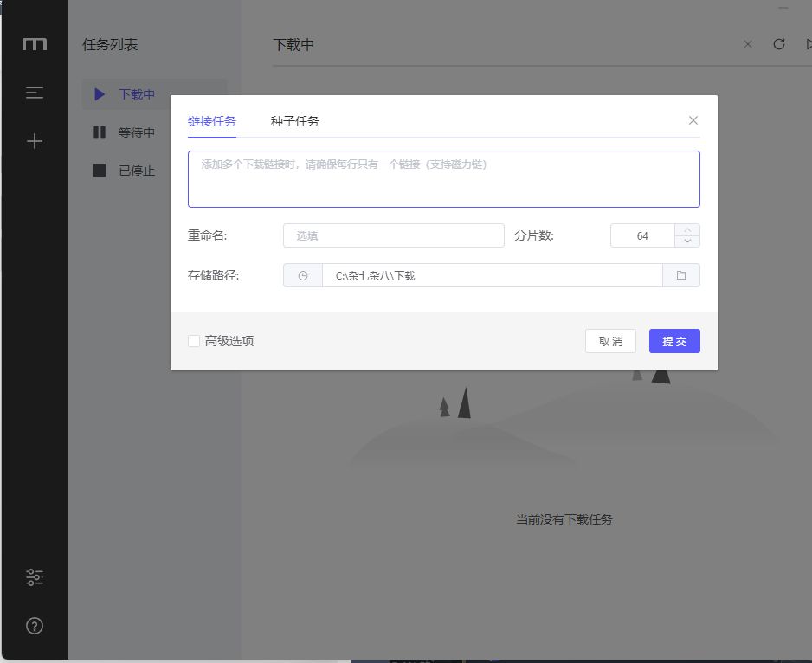Open the task list menu icon
Viewport: 812px width, 663px height.
34,93
